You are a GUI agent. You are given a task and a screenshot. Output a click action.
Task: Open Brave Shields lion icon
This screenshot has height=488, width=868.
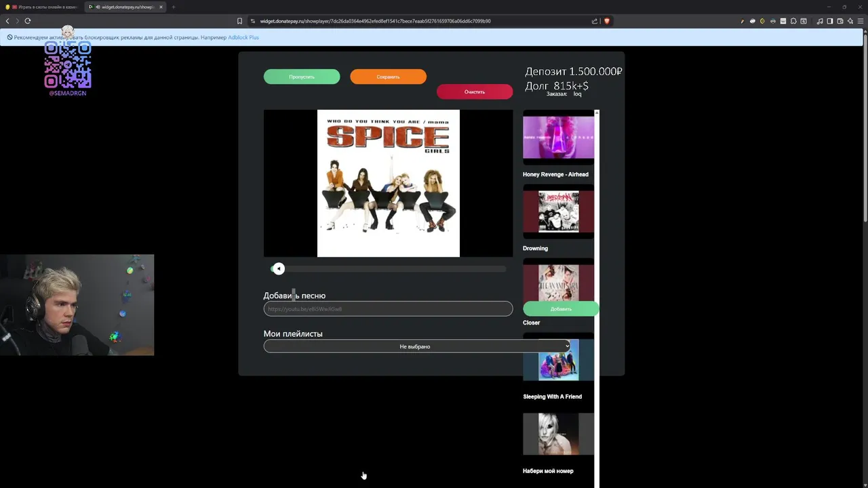point(606,21)
